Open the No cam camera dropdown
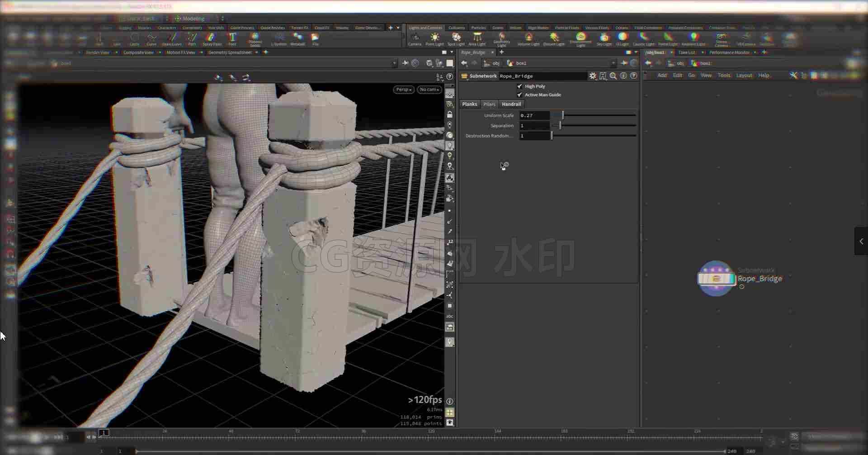 pyautogui.click(x=429, y=90)
